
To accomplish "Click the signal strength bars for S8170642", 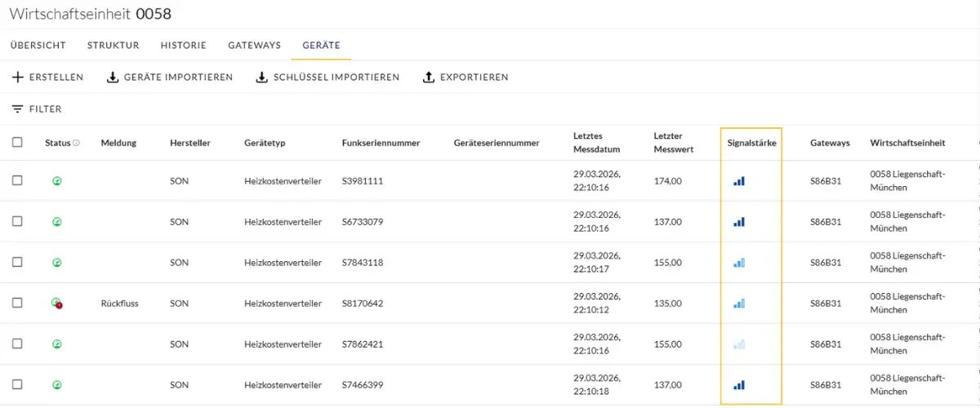I will 739,304.
